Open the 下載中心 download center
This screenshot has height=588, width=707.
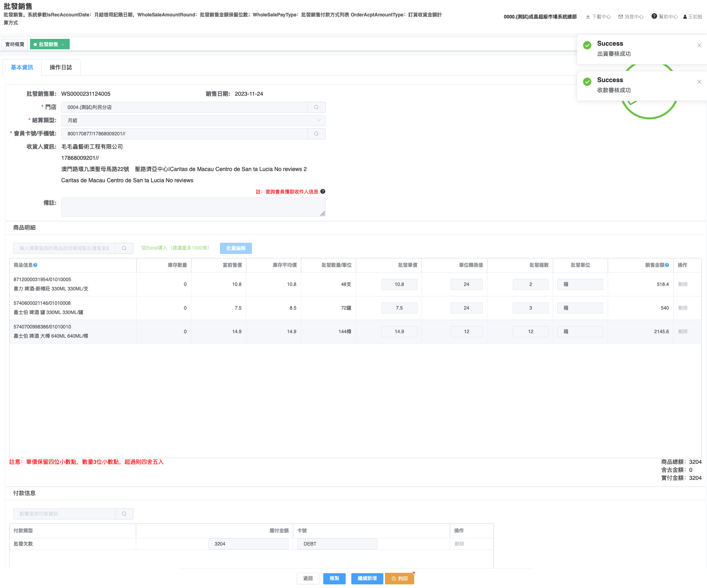tap(598, 17)
